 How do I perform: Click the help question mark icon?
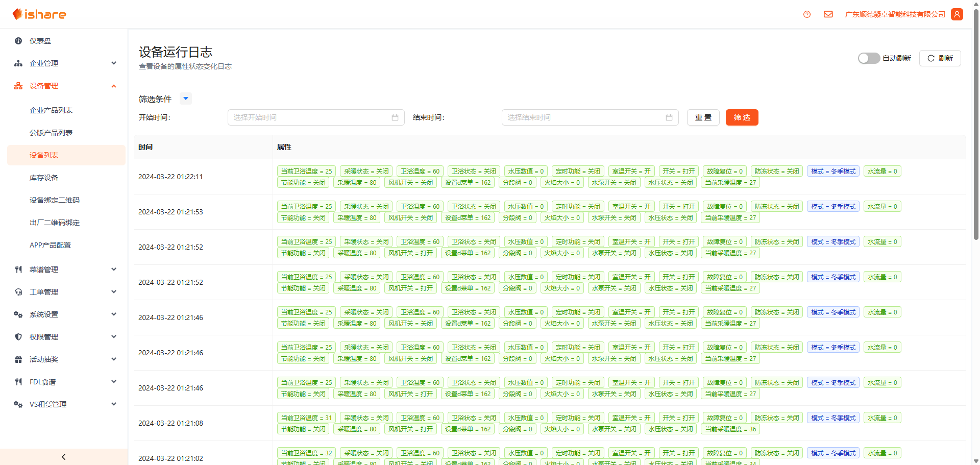point(806,14)
